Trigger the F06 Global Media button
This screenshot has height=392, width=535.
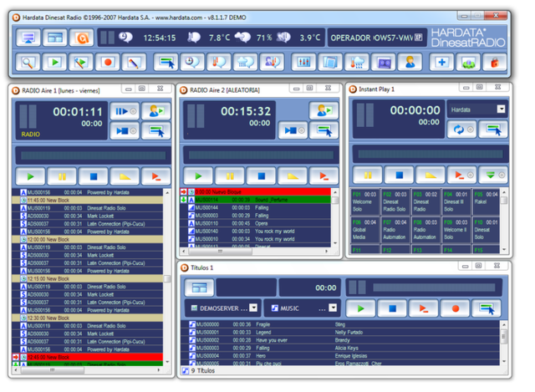click(364, 230)
